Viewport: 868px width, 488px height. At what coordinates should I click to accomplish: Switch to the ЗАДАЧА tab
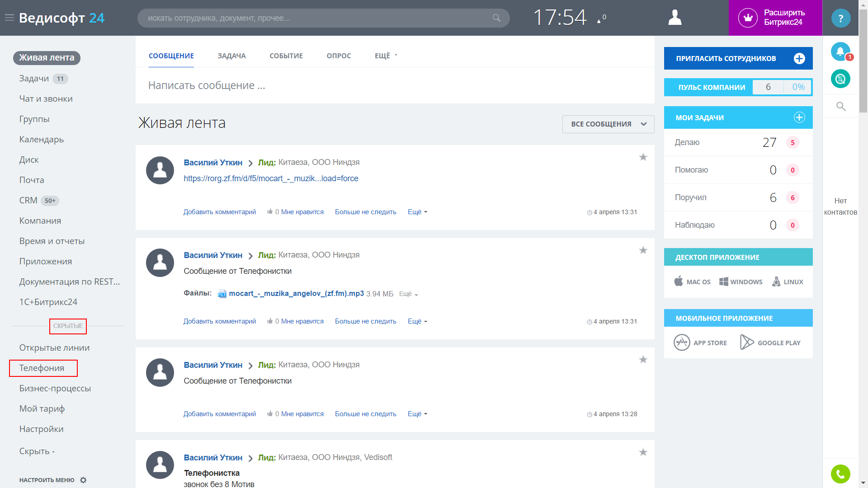(231, 56)
